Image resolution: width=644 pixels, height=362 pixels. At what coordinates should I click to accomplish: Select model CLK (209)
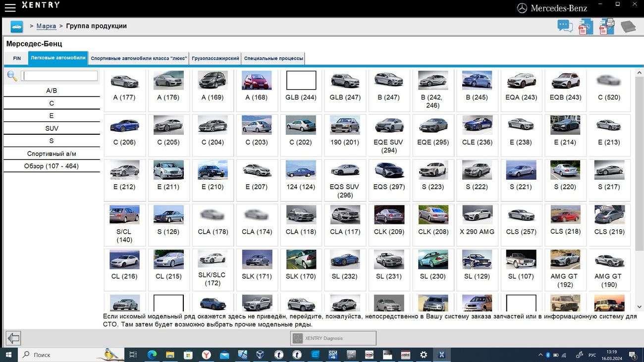click(x=389, y=225)
